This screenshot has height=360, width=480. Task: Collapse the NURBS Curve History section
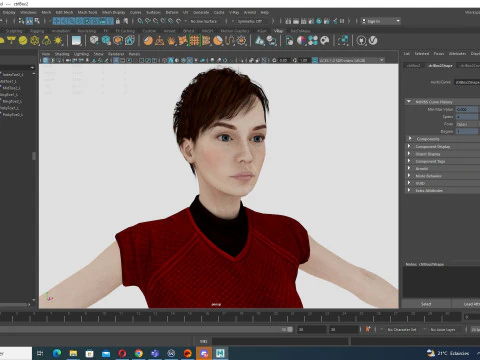[x=409, y=101]
